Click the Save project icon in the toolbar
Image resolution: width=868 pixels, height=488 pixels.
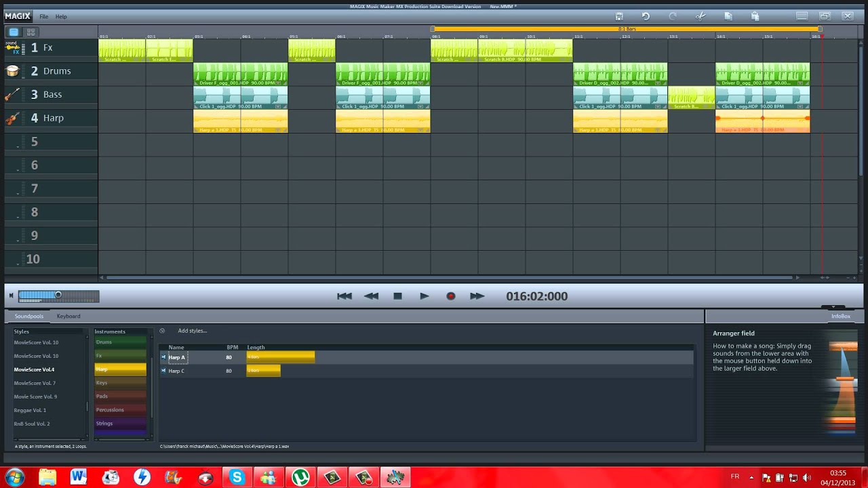pos(619,16)
